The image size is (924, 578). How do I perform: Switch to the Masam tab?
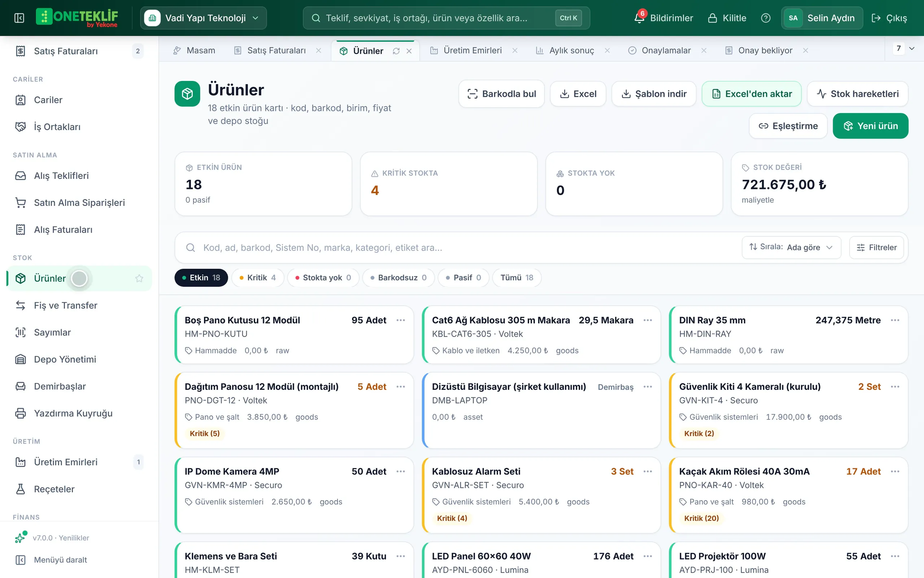pos(194,51)
